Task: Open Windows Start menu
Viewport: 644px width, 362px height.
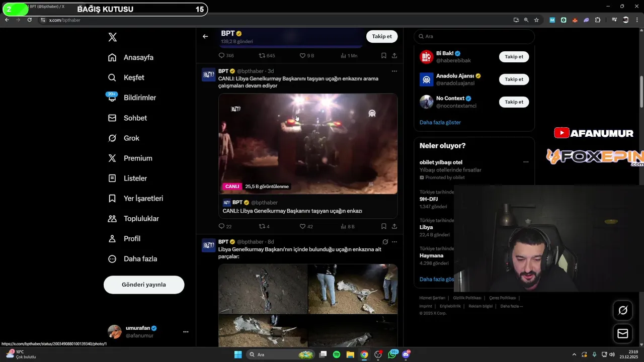Action: tap(238, 354)
